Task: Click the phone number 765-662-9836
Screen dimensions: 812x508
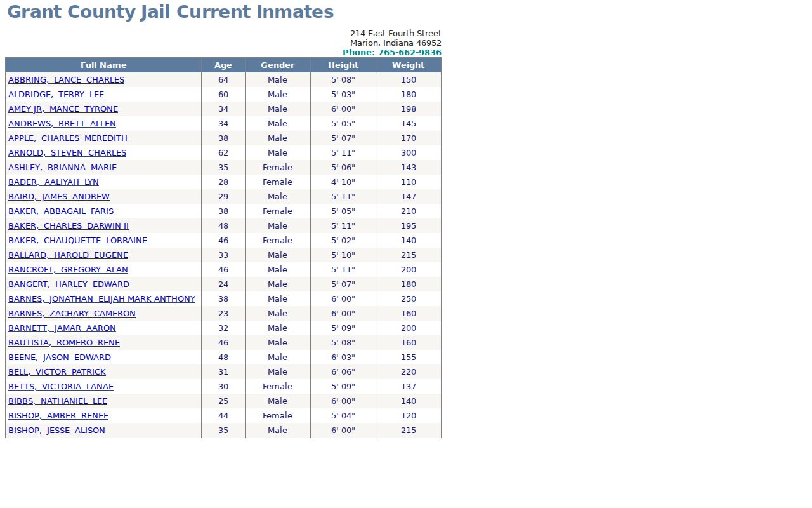Action: 410,53
